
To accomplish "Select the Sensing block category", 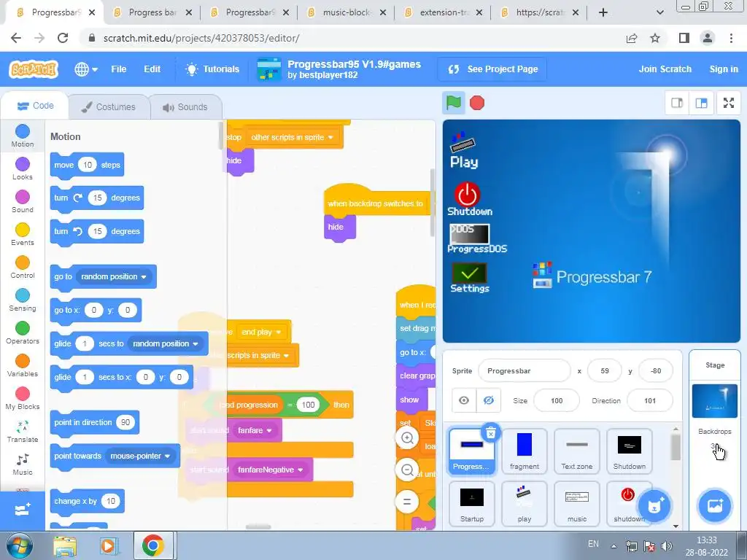I will click(x=23, y=300).
